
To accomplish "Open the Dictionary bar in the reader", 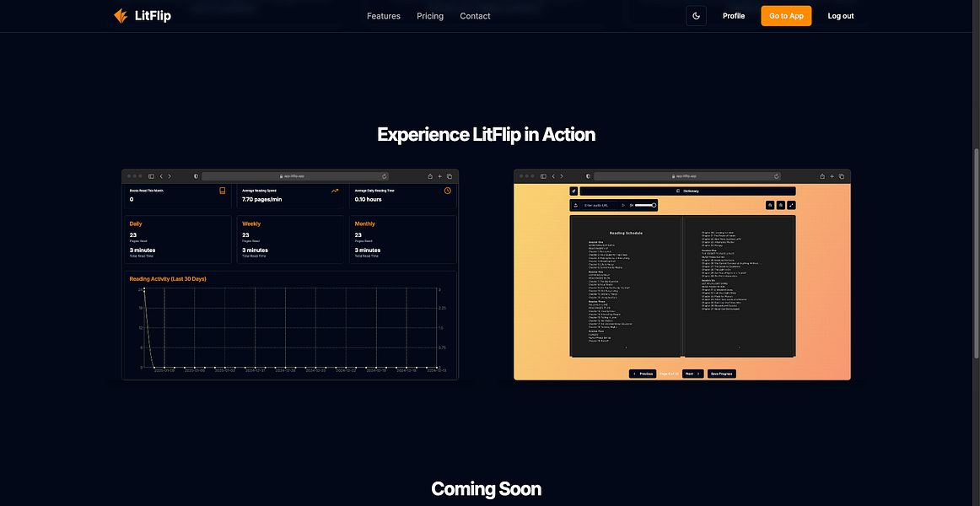I will pyautogui.click(x=687, y=191).
